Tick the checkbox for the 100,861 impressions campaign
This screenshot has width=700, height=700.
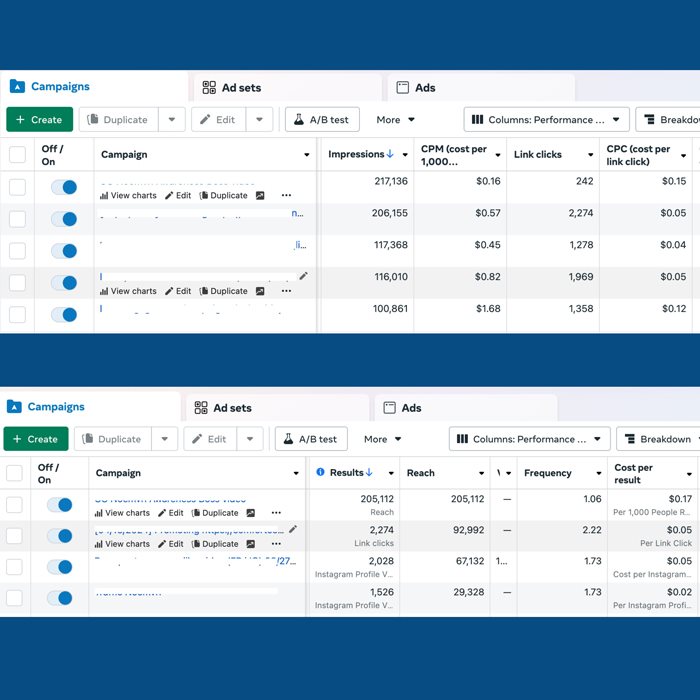(17, 314)
